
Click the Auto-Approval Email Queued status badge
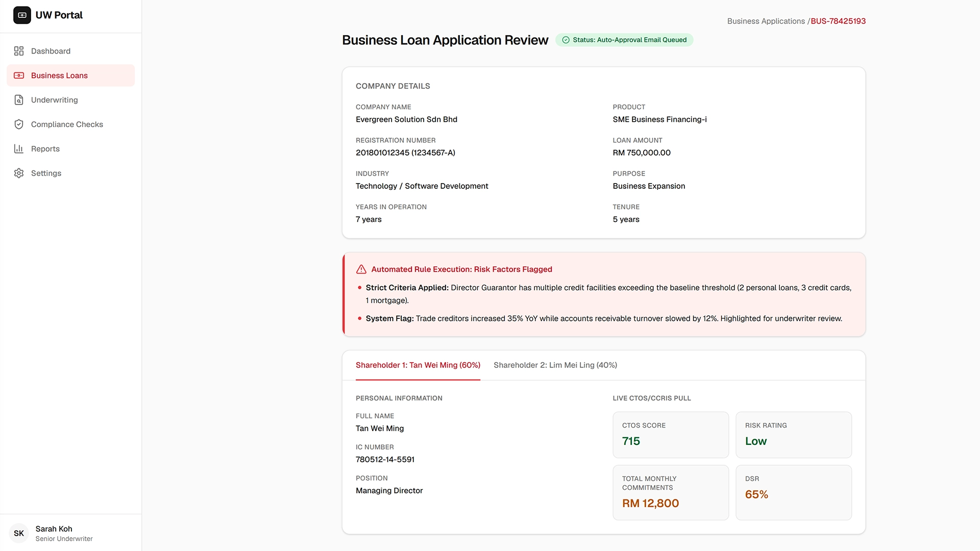tap(624, 40)
